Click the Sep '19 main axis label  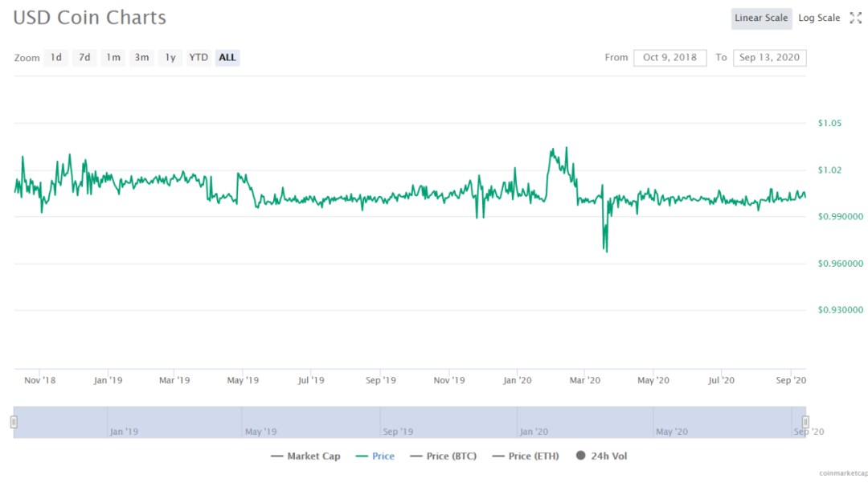(381, 381)
